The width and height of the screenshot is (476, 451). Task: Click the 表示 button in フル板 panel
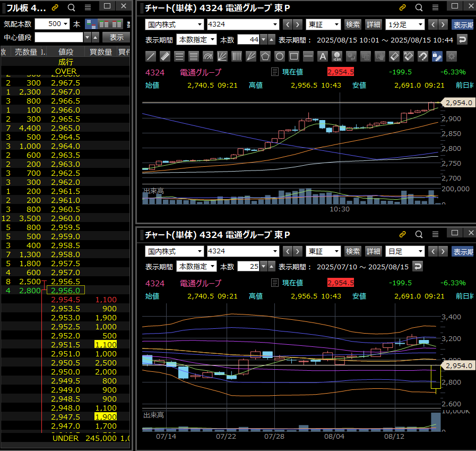coord(116,37)
